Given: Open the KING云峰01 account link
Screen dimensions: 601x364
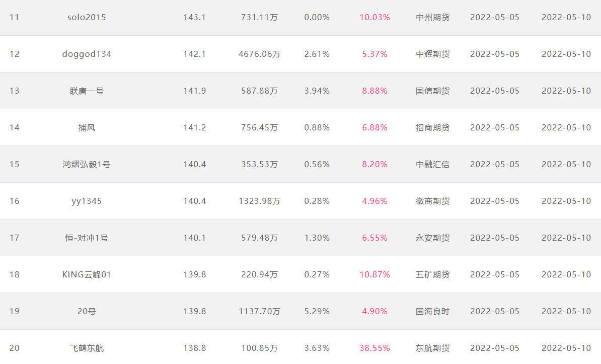Looking at the screenshot, I should 87,274.
